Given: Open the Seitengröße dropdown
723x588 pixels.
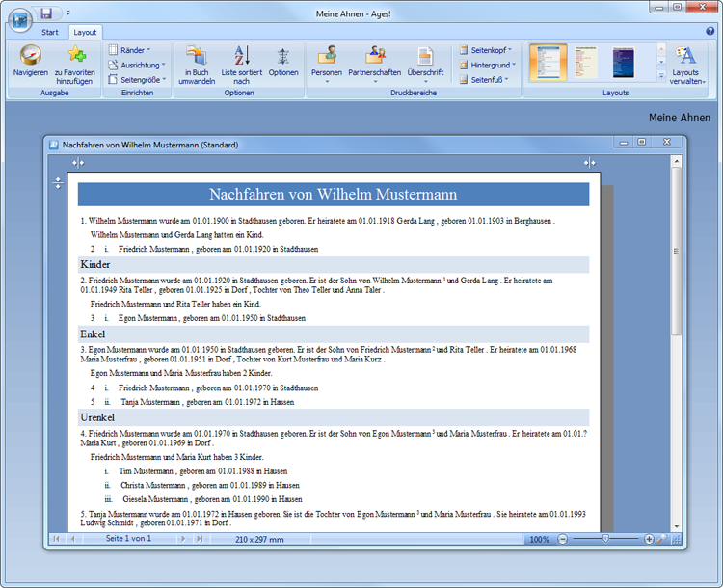Looking at the screenshot, I should point(136,80).
